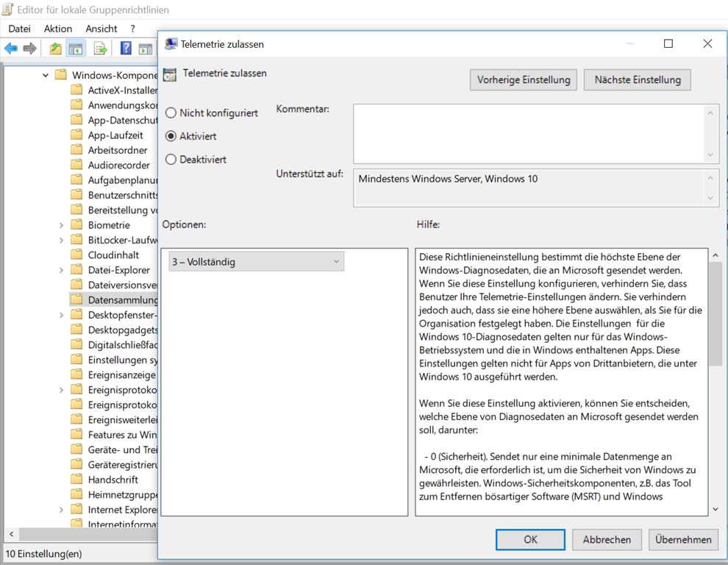
Task: Click the policy setting icon beside the 'Telemetrie zulassen' heading
Action: click(170, 74)
